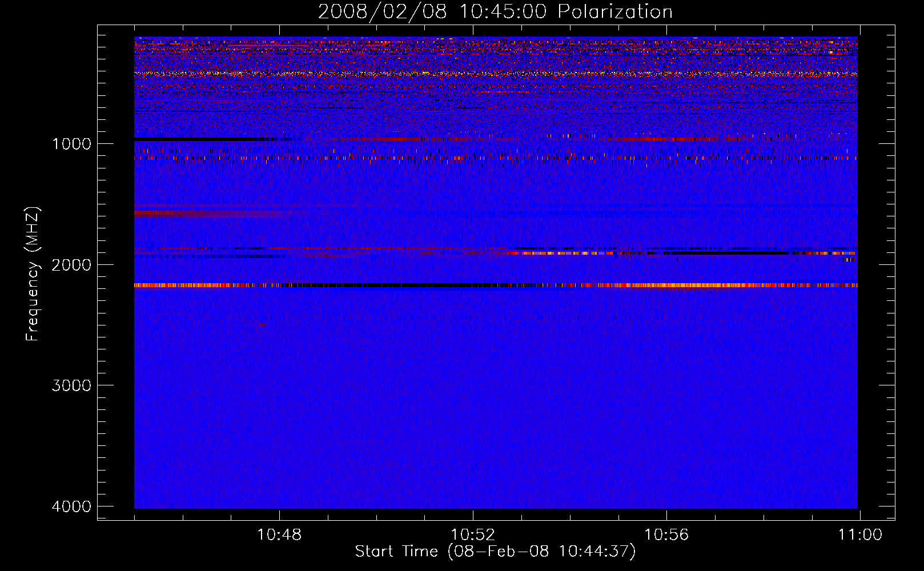
Task: Click the red band near 1550 MHz at left
Action: coord(188,214)
